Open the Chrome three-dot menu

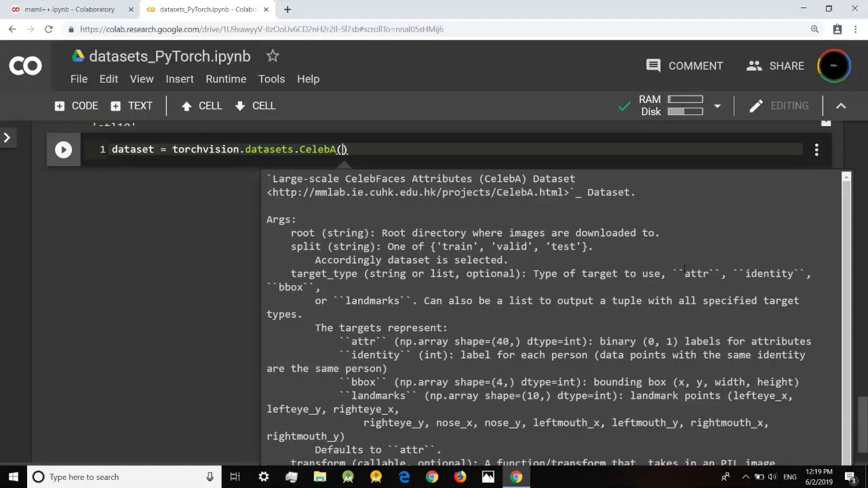pyautogui.click(x=857, y=29)
